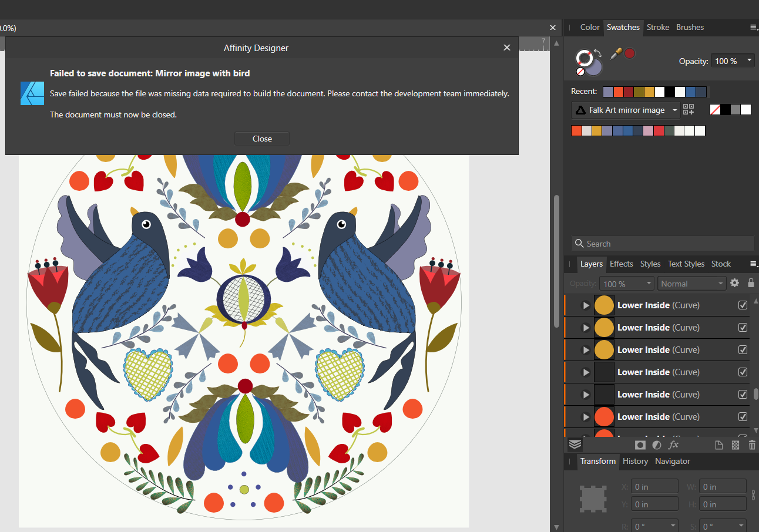759x532 pixels.
Task: Open the Normal blend mode dropdown
Action: 691,284
